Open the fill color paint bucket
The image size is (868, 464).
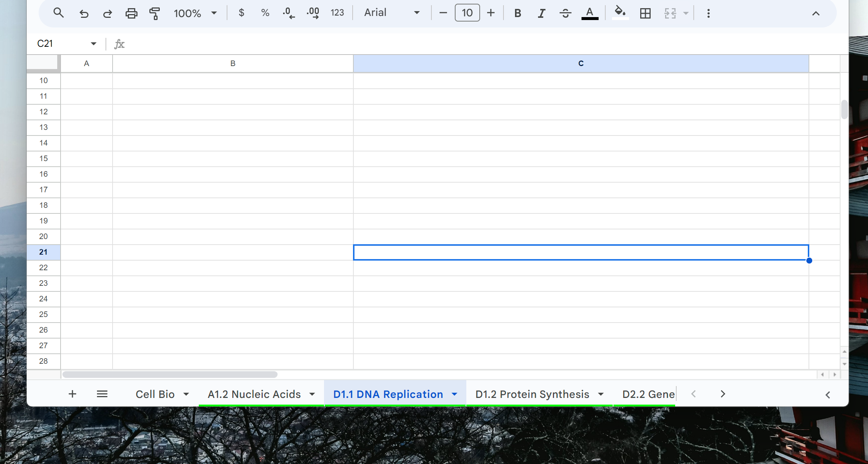620,13
